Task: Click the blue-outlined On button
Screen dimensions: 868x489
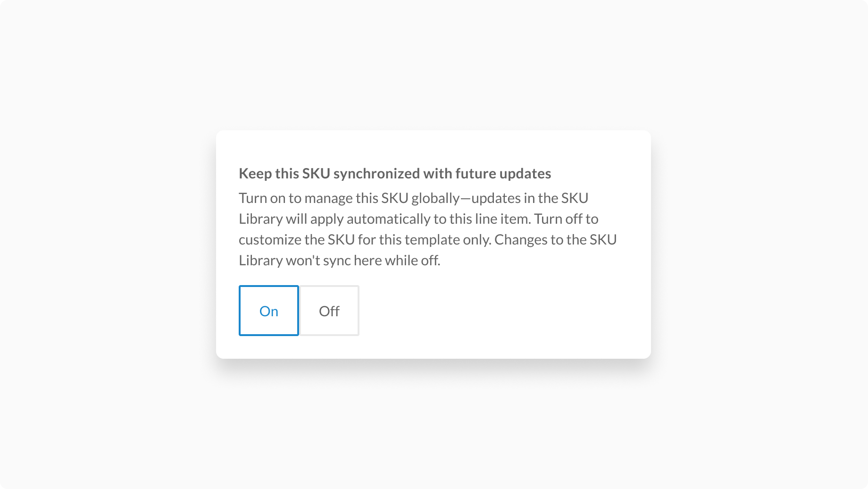Action: [268, 311]
